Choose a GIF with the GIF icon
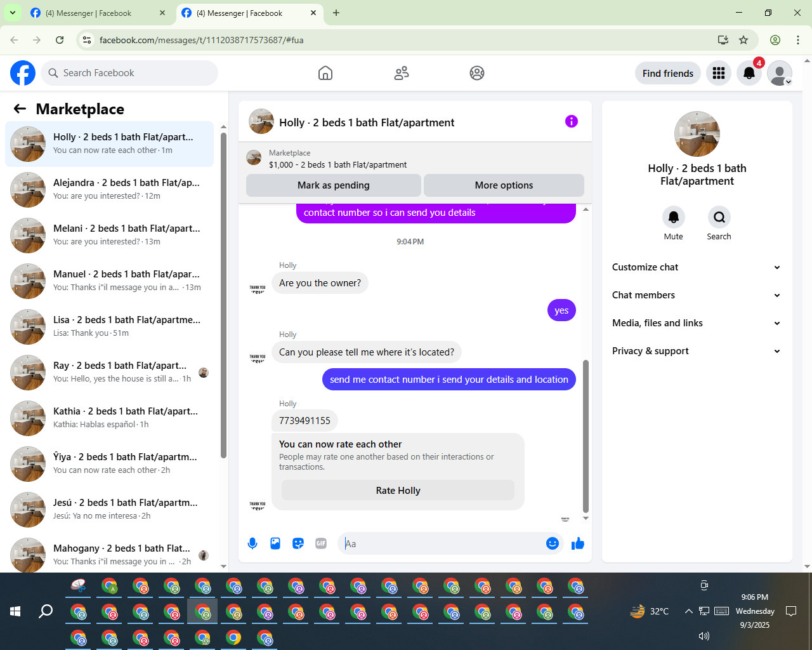Screen dimensions: 812x650 321,543
